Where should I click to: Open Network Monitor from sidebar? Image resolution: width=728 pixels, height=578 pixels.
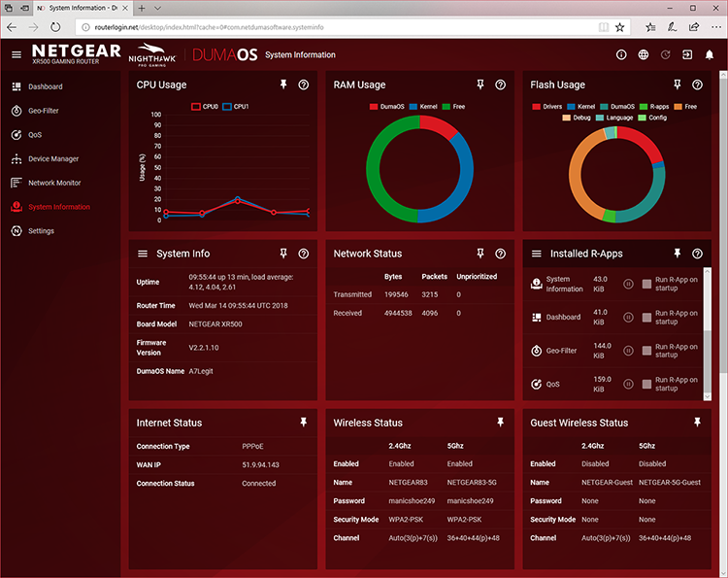click(x=46, y=183)
